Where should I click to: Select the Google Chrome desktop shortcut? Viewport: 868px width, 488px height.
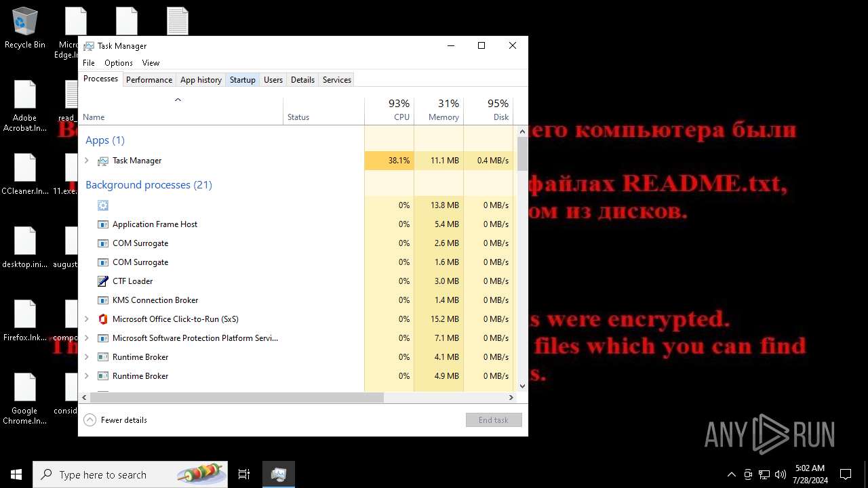pos(25,387)
